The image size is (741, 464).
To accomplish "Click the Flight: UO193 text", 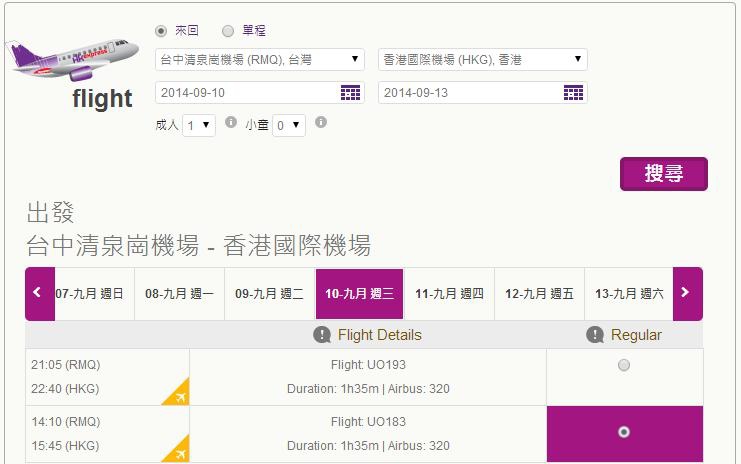I will point(368,365).
